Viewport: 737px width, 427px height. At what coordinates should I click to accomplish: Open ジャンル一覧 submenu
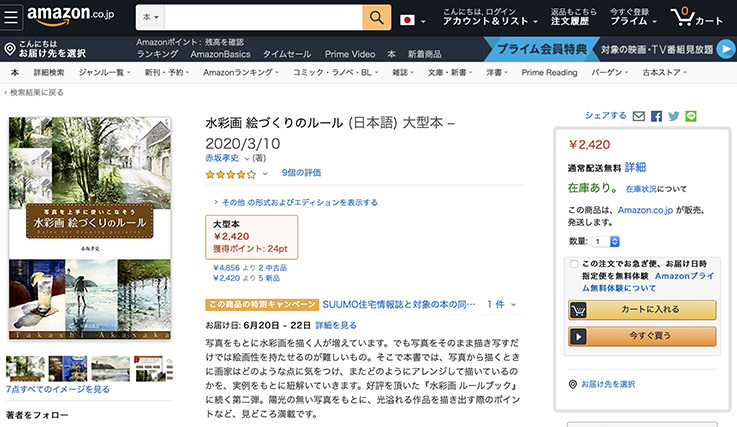click(104, 72)
